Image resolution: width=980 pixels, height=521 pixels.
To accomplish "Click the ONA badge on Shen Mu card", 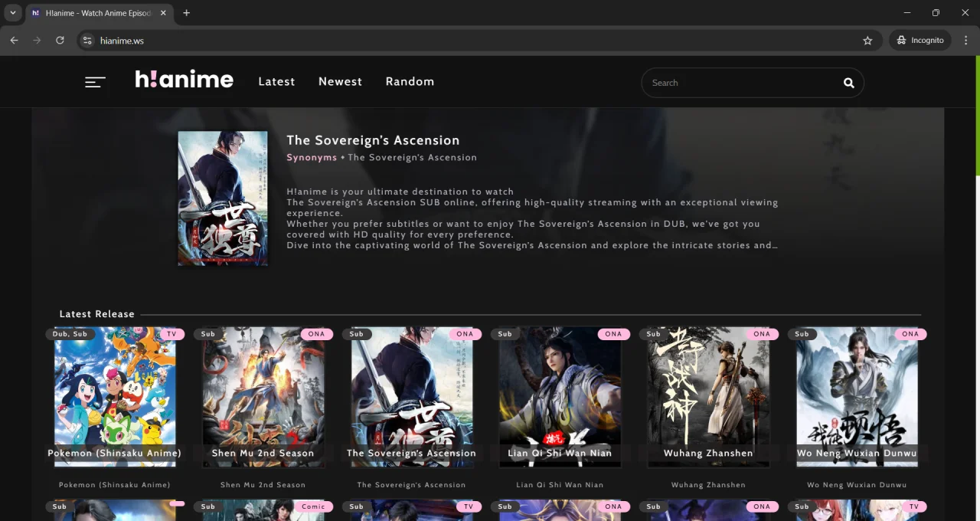I will tap(316, 334).
